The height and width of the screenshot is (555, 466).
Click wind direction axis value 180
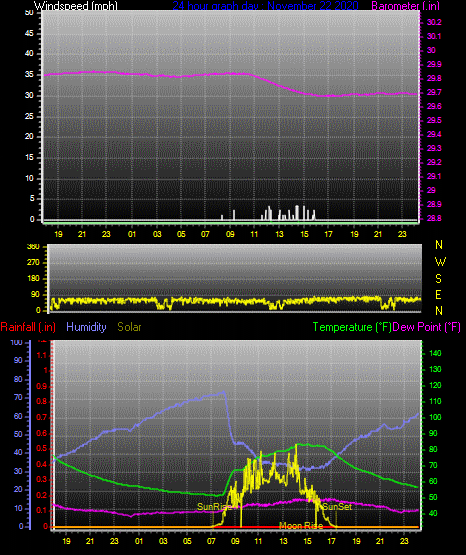tap(33, 279)
